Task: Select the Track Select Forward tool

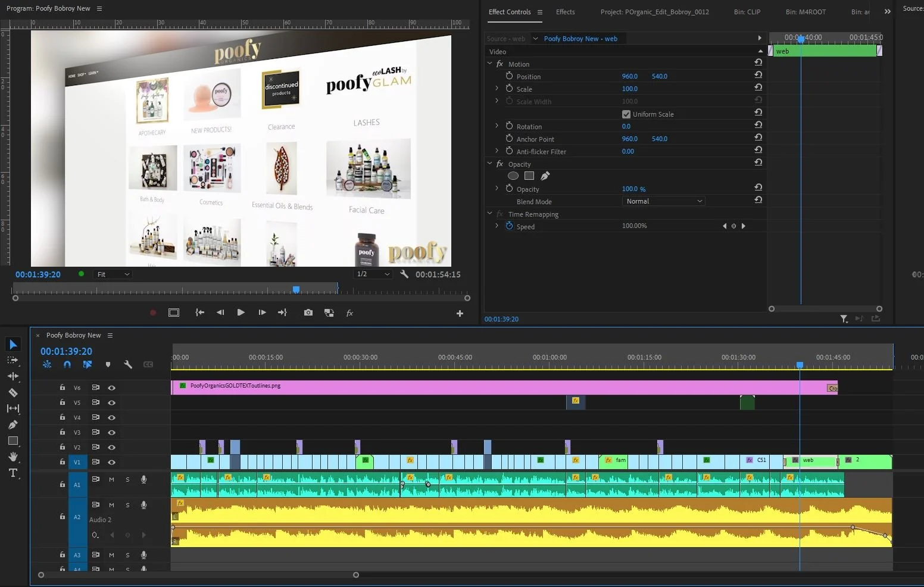Action: coord(13,360)
